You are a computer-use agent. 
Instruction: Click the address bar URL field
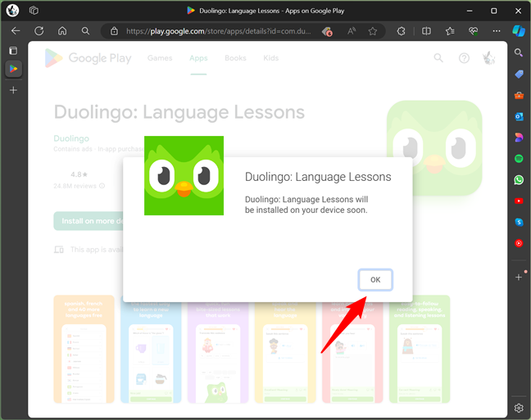[219, 31]
